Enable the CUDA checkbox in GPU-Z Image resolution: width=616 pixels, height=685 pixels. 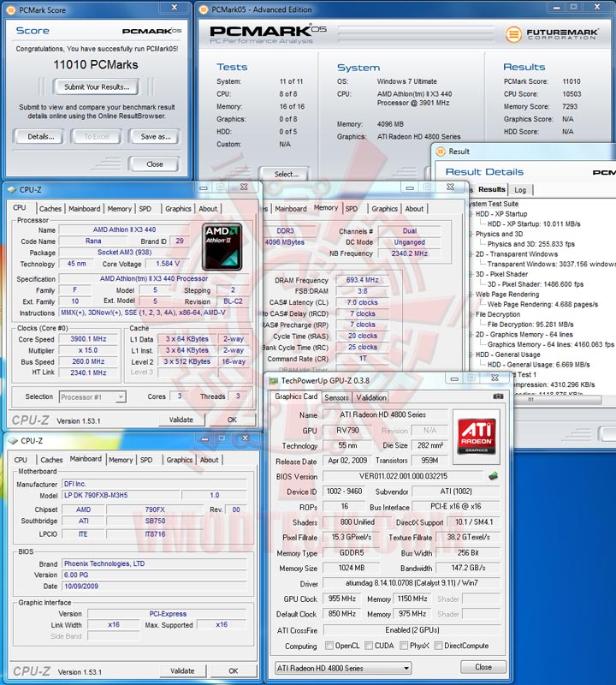pyautogui.click(x=369, y=646)
